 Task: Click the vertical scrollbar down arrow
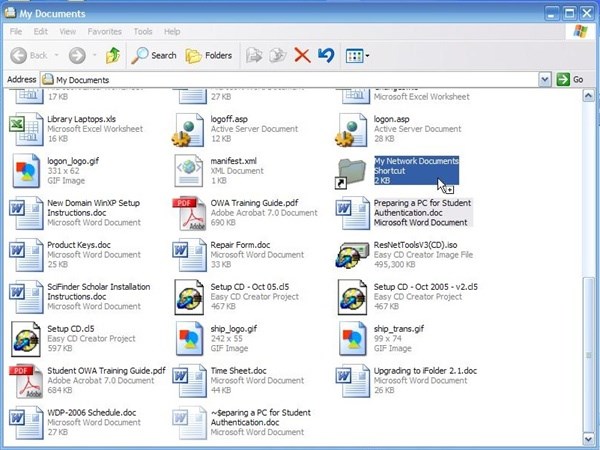590,437
